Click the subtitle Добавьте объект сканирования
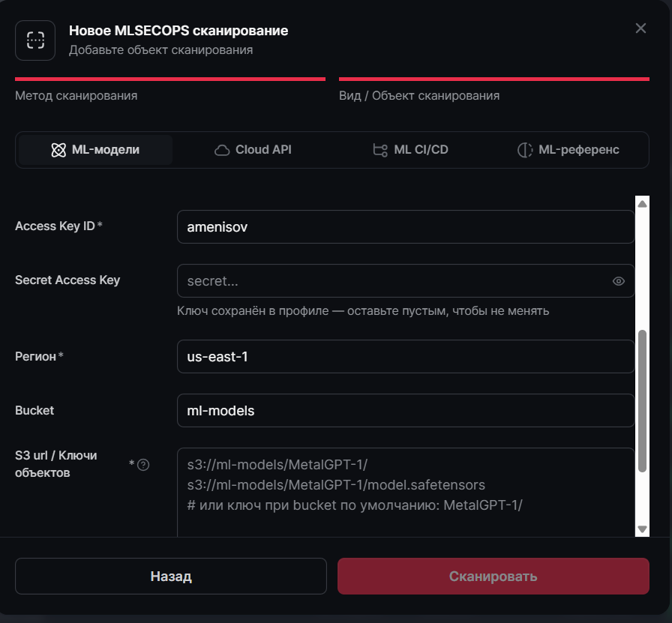The image size is (672, 623). click(160, 49)
